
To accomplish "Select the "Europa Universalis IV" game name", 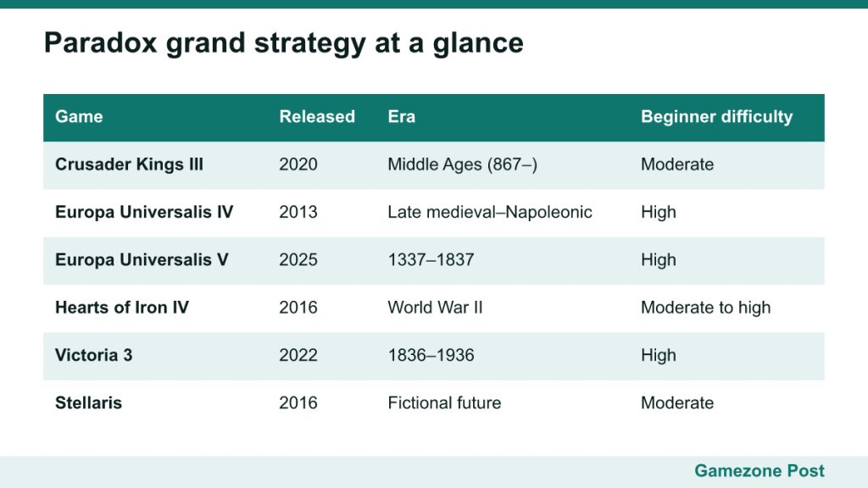I will click(144, 212).
